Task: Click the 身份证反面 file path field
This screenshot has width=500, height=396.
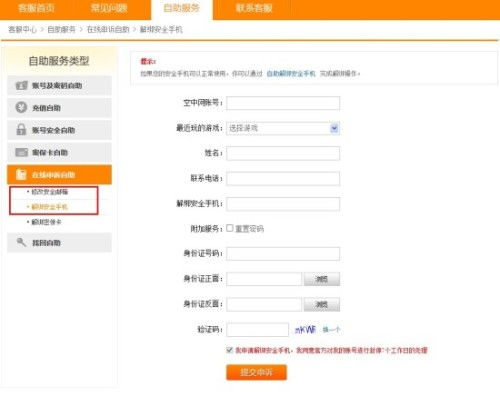Action: pos(264,304)
